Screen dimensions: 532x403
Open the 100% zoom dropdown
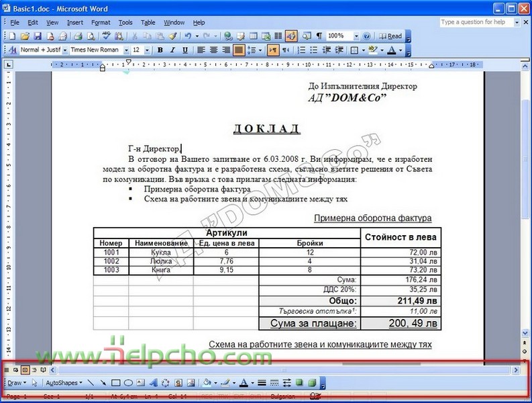click(355, 36)
